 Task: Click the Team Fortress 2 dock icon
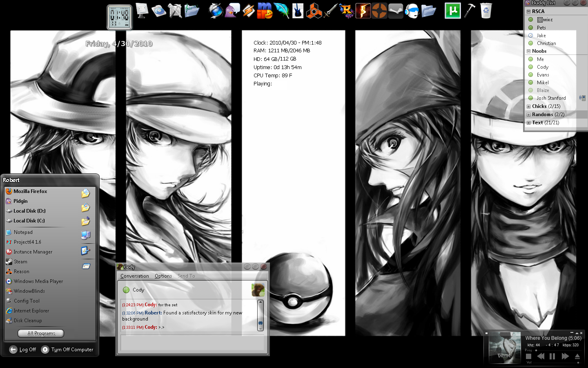(379, 11)
